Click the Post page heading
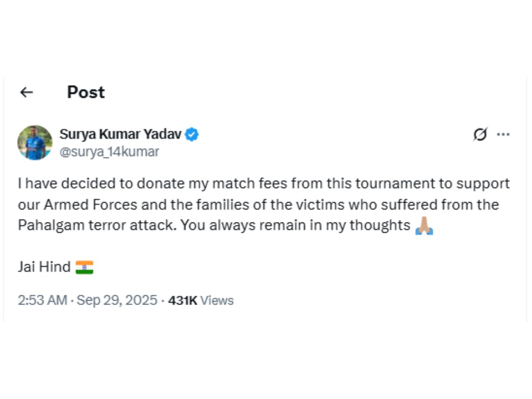This screenshot has width=532, height=399. [x=86, y=92]
